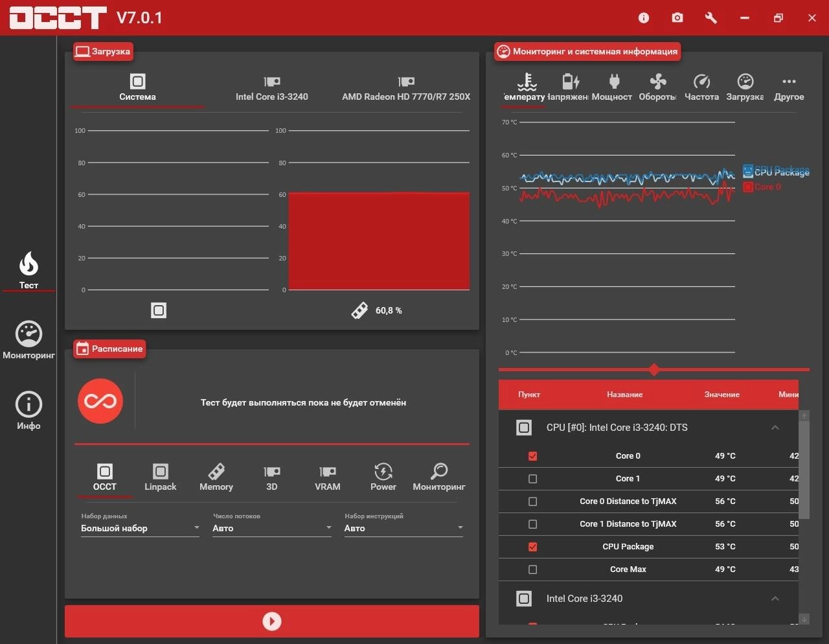Sort by Название column header
Screen dimensions: 829x644
(625, 395)
